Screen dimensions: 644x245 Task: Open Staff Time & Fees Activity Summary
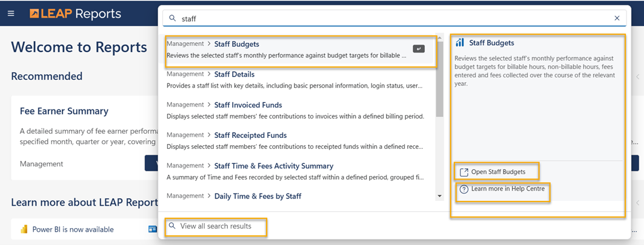pos(273,166)
